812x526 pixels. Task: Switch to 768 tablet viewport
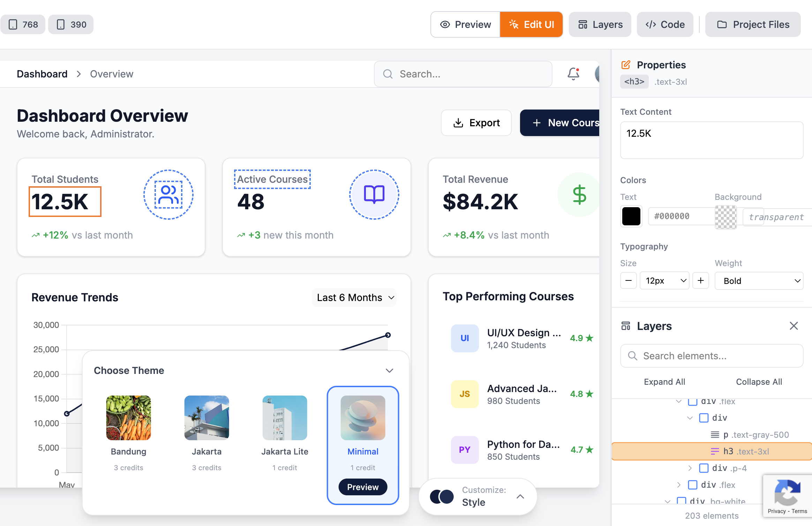(x=23, y=24)
